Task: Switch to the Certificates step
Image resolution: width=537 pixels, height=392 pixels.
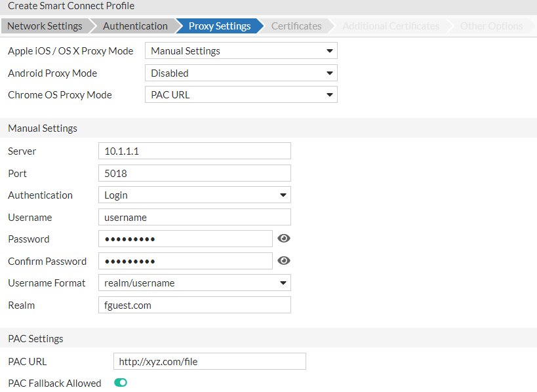Action: point(296,26)
